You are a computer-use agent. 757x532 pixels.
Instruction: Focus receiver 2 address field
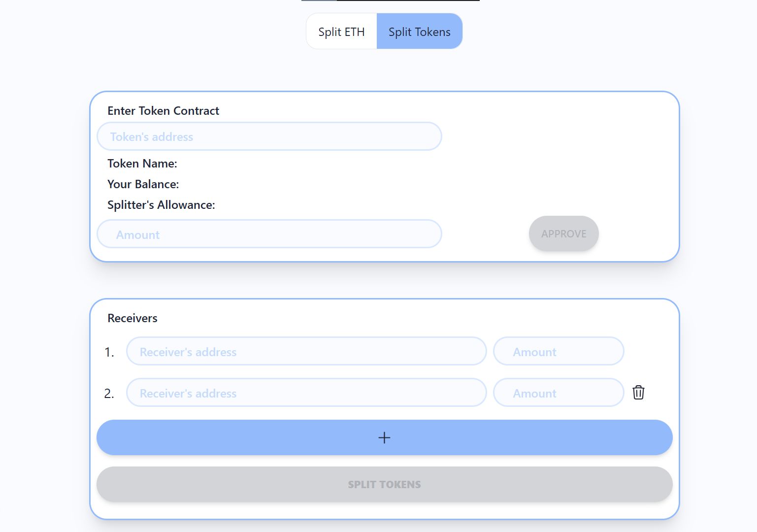(x=306, y=393)
